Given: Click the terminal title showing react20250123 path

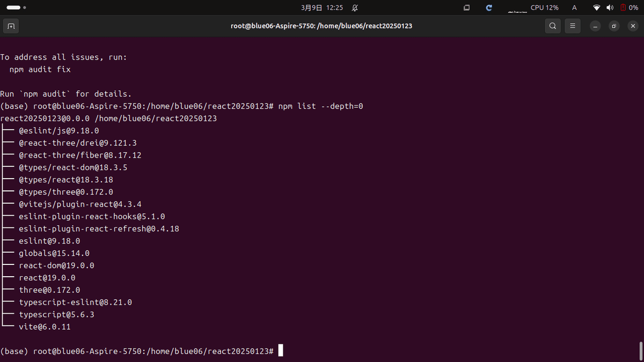Looking at the screenshot, I should 321,26.
